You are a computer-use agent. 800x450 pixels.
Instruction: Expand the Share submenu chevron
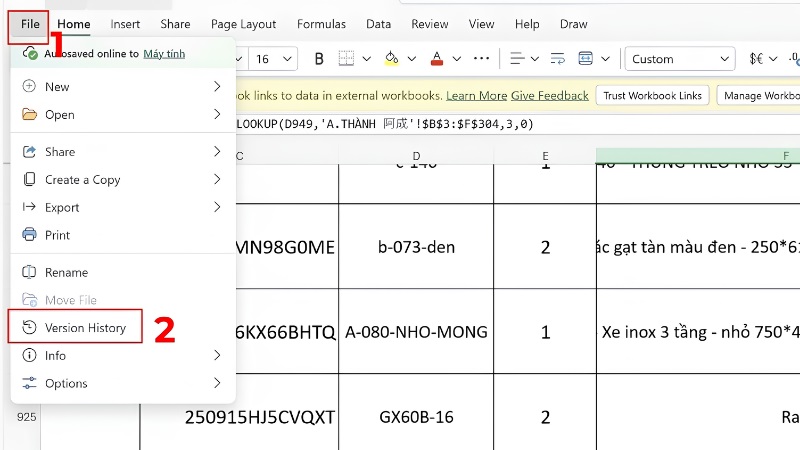217,151
